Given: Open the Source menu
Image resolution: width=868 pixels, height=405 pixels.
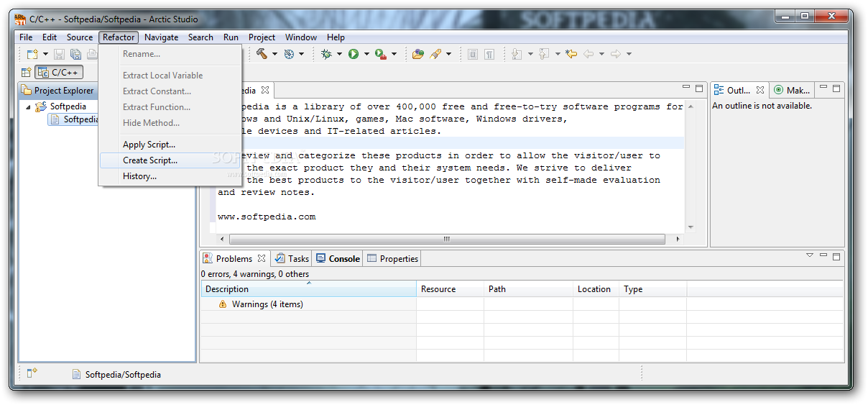Looking at the screenshot, I should point(80,37).
